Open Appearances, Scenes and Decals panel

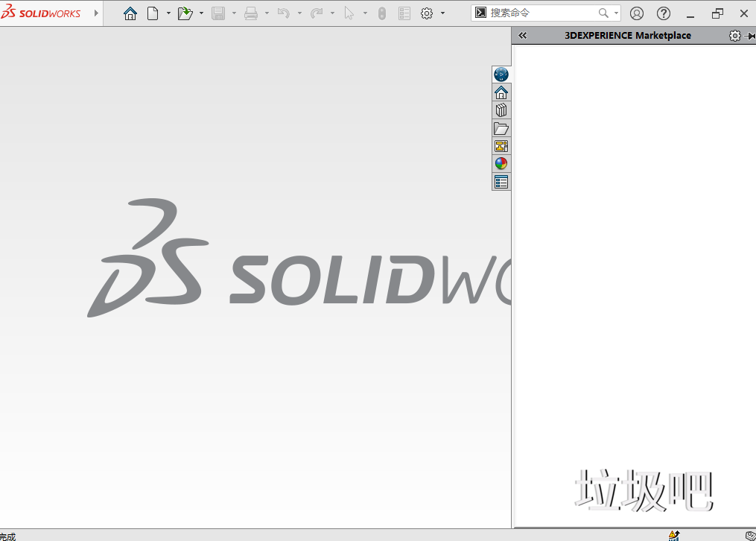pyautogui.click(x=501, y=163)
